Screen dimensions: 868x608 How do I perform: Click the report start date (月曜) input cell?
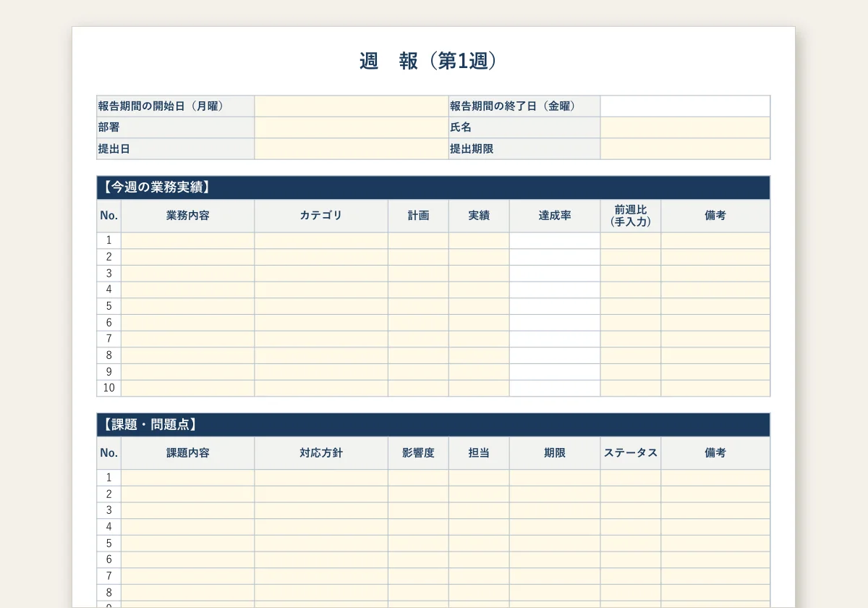352,106
